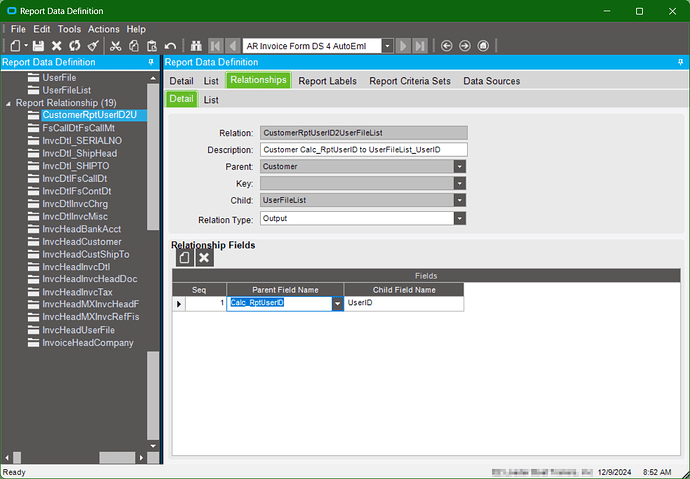
Task: Click the Parent Field Name column header
Action: [x=285, y=290]
